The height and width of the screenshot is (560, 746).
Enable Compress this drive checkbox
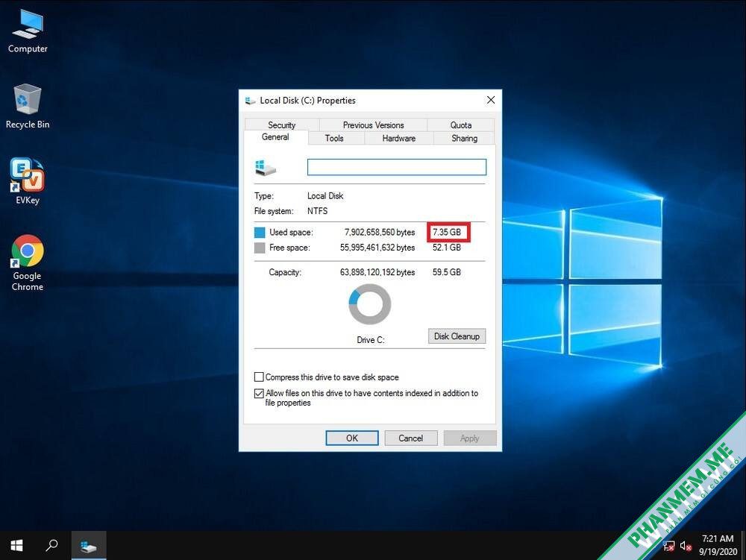point(259,377)
